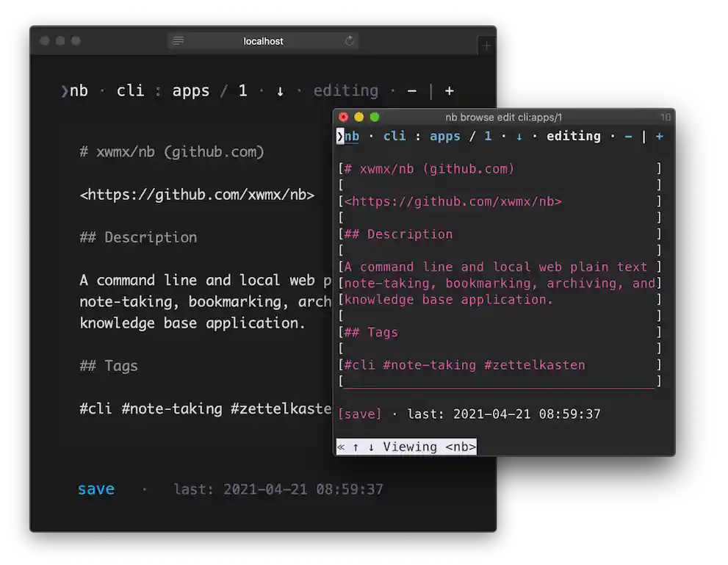728x565 pixels.
Task: Click the '## Description' line in terminal editor
Action: pyautogui.click(x=398, y=234)
